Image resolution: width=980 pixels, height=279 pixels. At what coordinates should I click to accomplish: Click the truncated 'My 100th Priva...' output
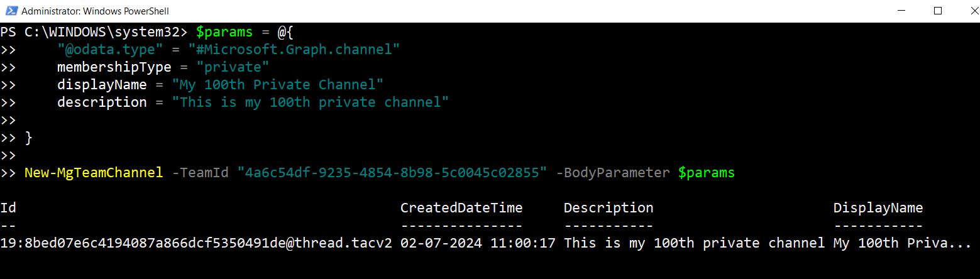pos(902,243)
